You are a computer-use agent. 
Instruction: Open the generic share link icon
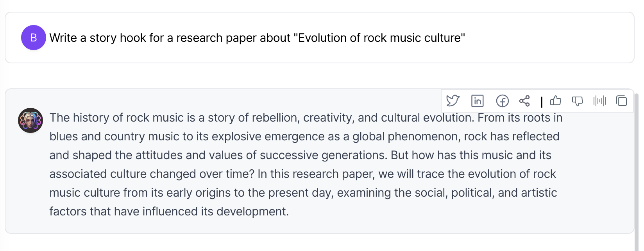coord(524,101)
